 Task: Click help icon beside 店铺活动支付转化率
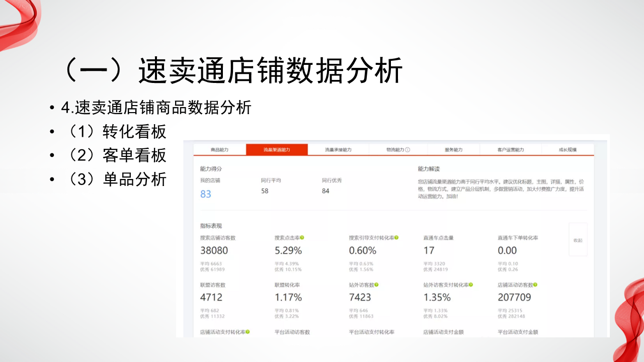[248, 332]
